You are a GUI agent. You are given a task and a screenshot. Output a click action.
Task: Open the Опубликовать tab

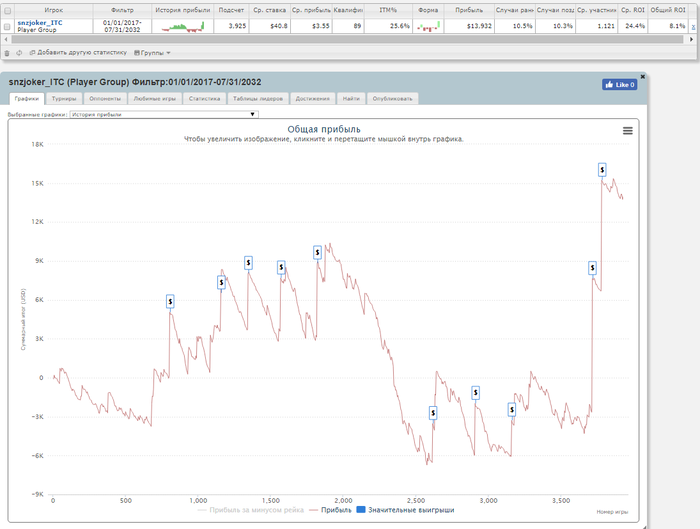tap(392, 99)
